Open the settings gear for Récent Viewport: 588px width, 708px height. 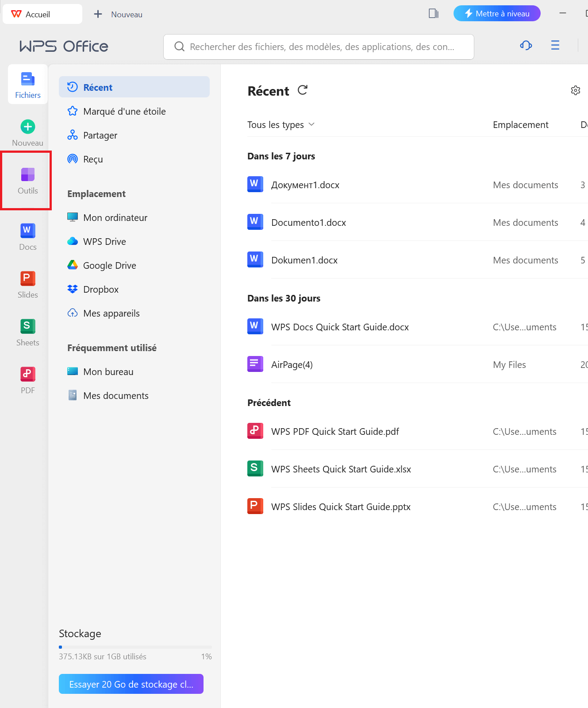tap(575, 90)
